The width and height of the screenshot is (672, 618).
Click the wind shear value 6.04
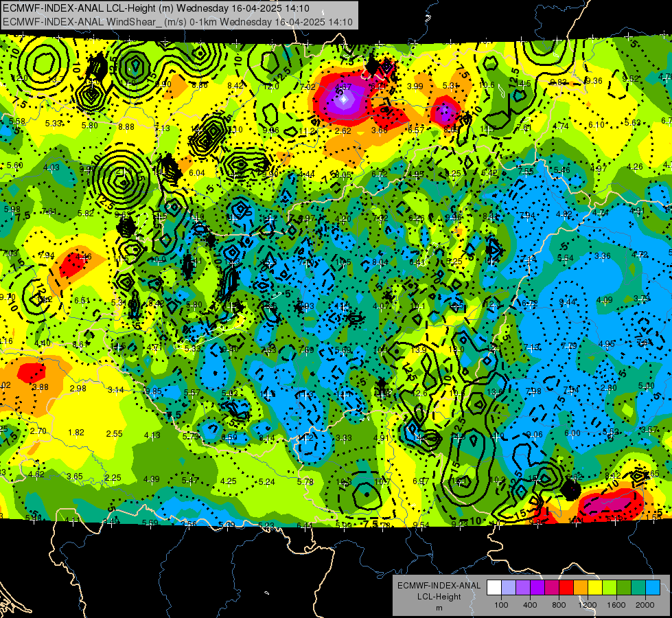tap(197, 173)
